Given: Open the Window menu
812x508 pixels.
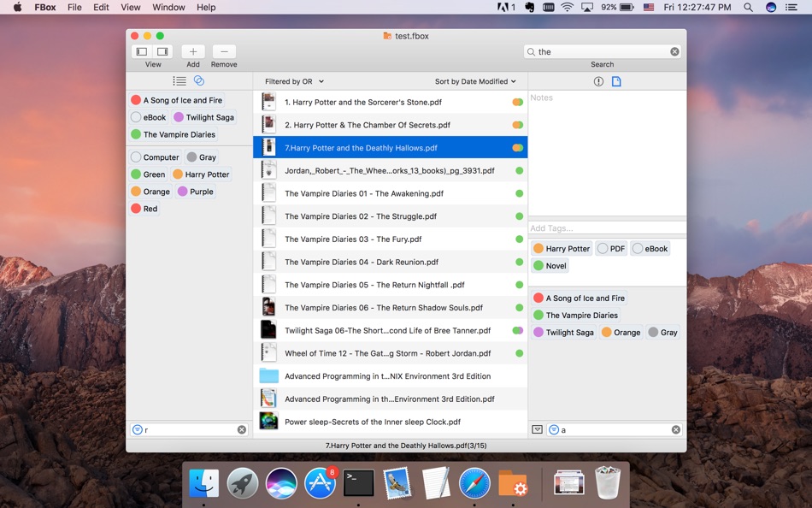Looking at the screenshot, I should 168,7.
